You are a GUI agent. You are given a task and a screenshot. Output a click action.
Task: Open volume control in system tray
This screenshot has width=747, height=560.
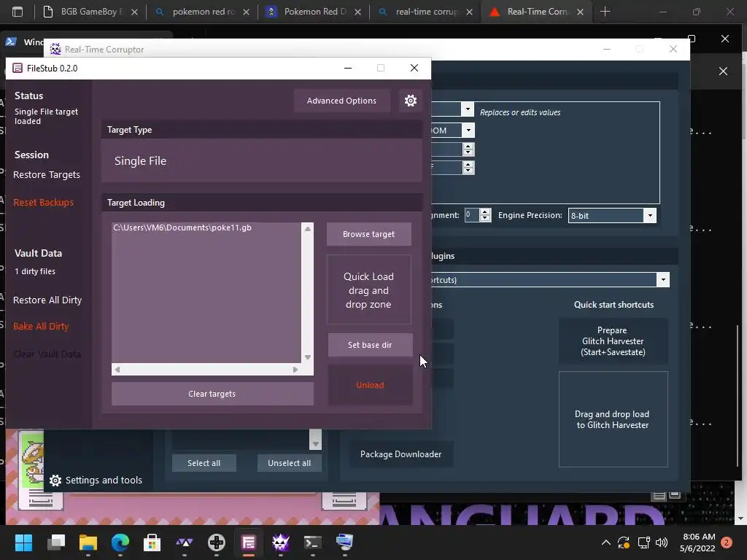pyautogui.click(x=662, y=542)
